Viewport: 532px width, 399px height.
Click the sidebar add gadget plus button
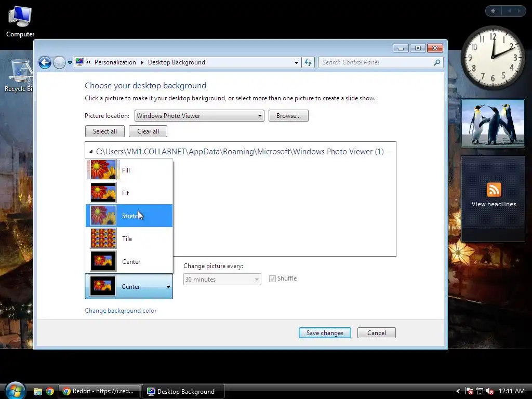point(493,11)
